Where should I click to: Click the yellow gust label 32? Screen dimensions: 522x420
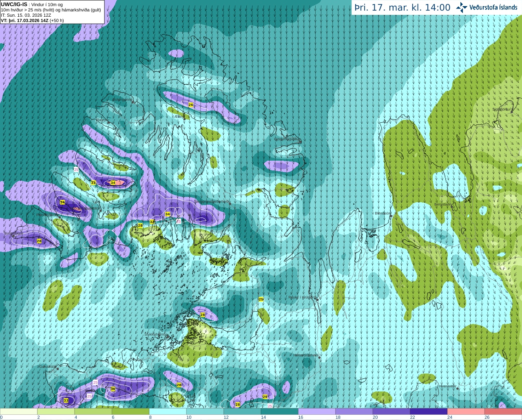click(152, 222)
